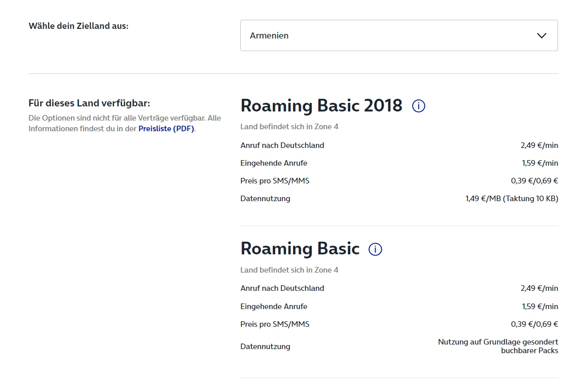
Task: Click "Land befindet sich in Zone 4" under Roaming Basic 2018
Action: click(289, 127)
